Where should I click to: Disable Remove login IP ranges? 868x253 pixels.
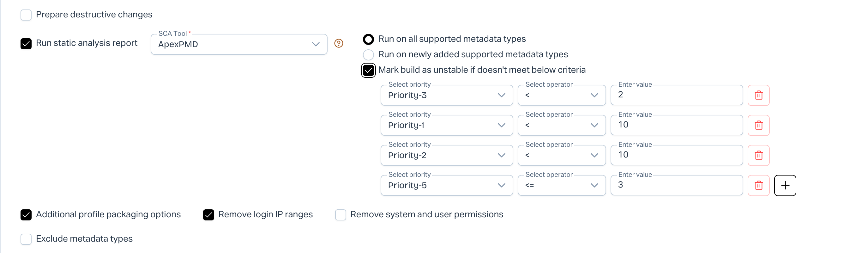tap(208, 215)
